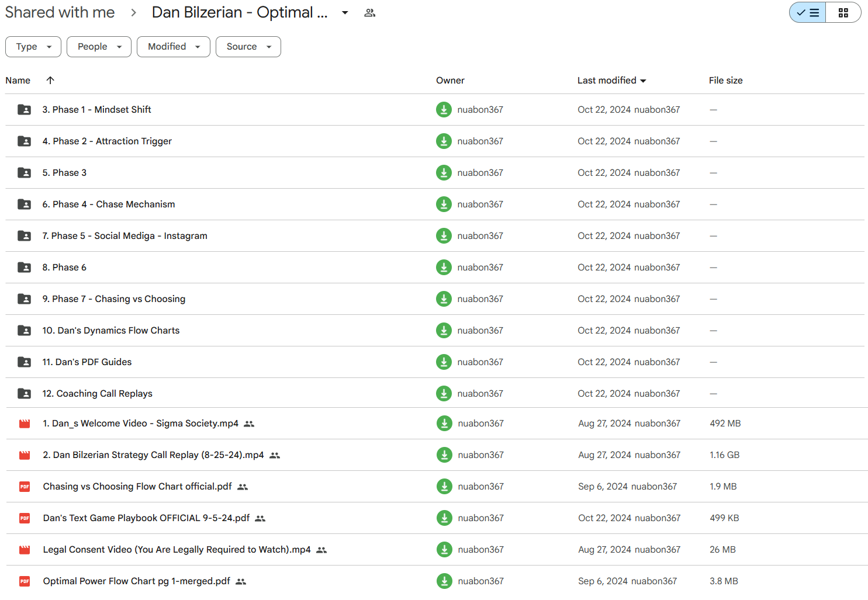868x600 pixels.
Task: Select '1. Dan_s Welcome Video - Sigma Society.mp4'
Action: pos(141,424)
